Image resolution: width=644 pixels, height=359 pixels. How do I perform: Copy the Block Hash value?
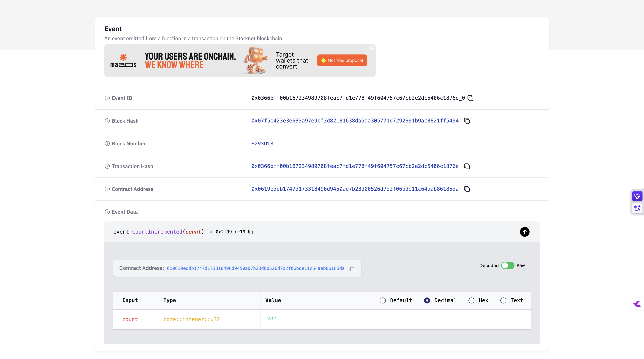tap(467, 121)
